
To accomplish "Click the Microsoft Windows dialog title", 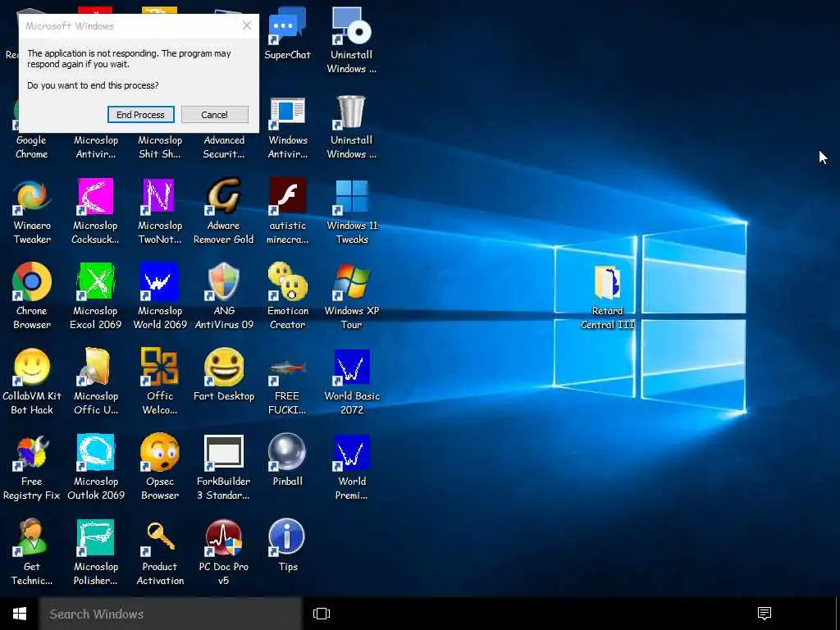I will [70, 25].
